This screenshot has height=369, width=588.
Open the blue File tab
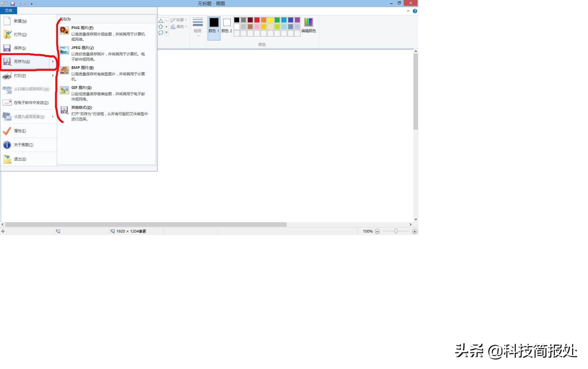9,11
